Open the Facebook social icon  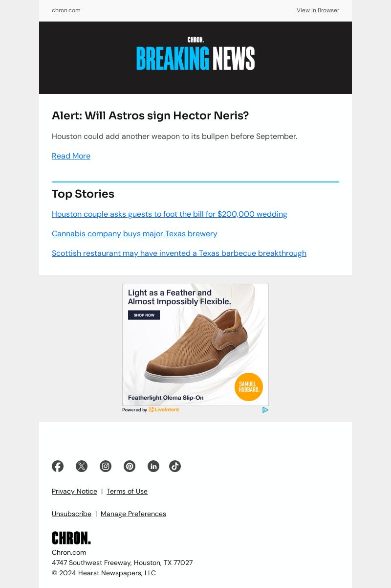[x=58, y=466]
